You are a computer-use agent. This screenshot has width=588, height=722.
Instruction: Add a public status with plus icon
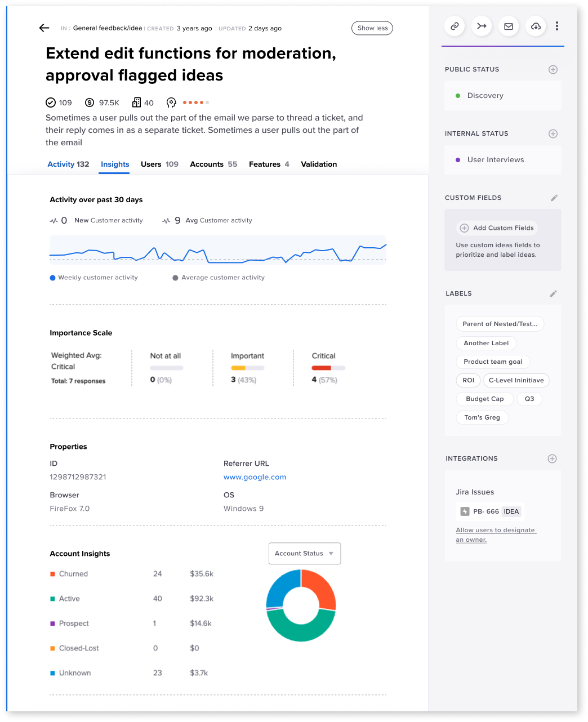tap(553, 69)
